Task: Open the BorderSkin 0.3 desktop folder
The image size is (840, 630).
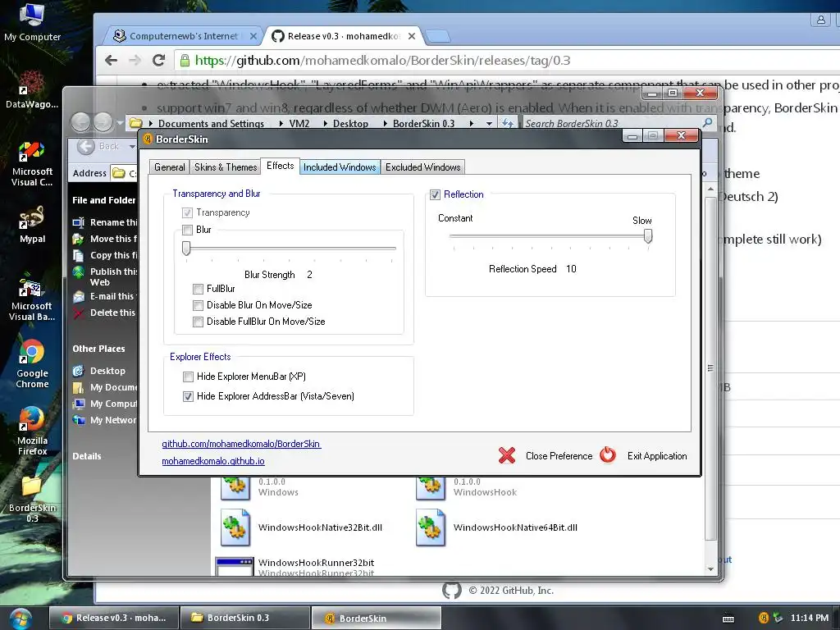Action: [x=32, y=499]
